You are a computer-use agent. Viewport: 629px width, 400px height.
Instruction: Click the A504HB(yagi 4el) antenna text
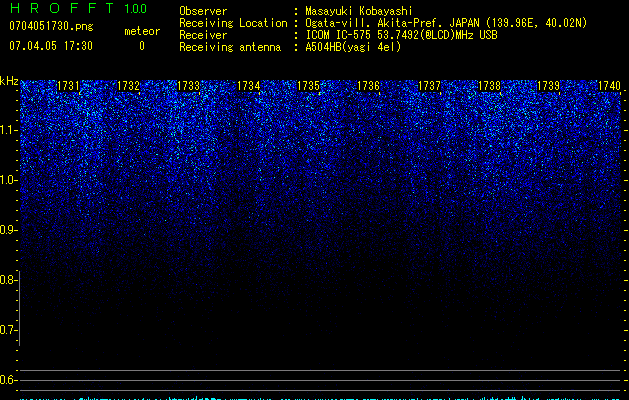[x=353, y=47]
